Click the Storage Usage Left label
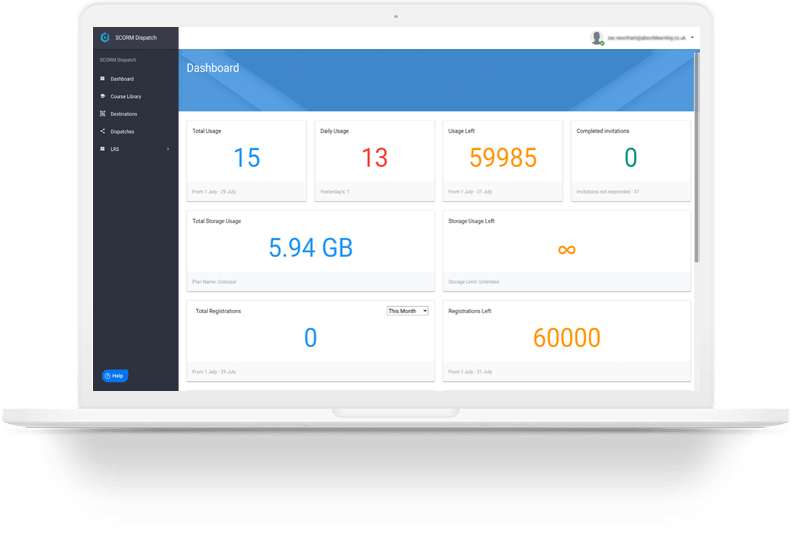This screenshot has height=544, width=792. (x=472, y=221)
